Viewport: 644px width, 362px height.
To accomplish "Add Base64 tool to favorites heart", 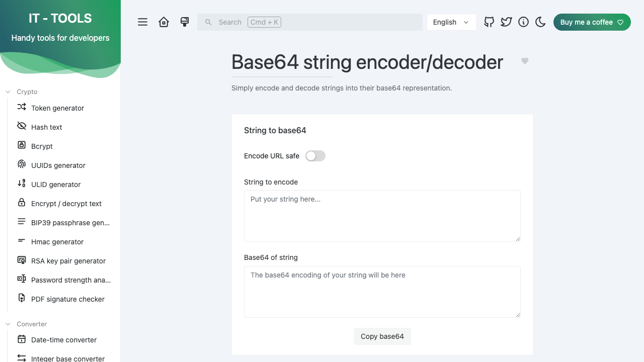I will [525, 61].
